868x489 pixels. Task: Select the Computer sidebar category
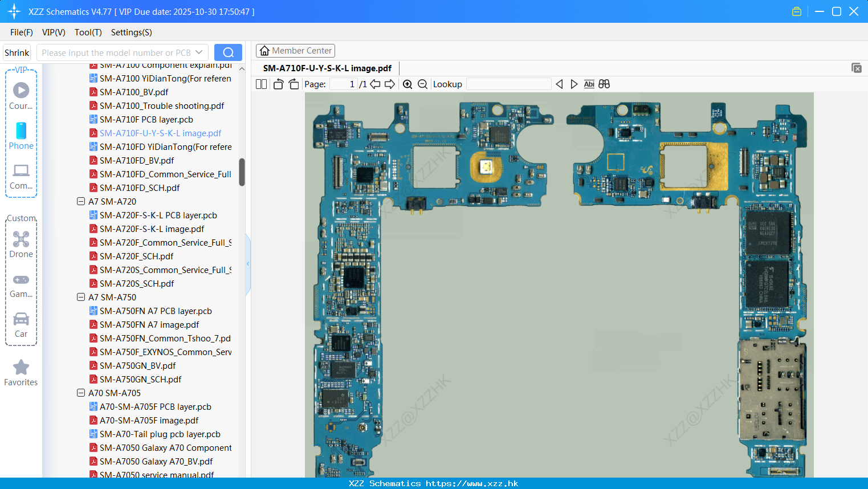pyautogui.click(x=21, y=177)
